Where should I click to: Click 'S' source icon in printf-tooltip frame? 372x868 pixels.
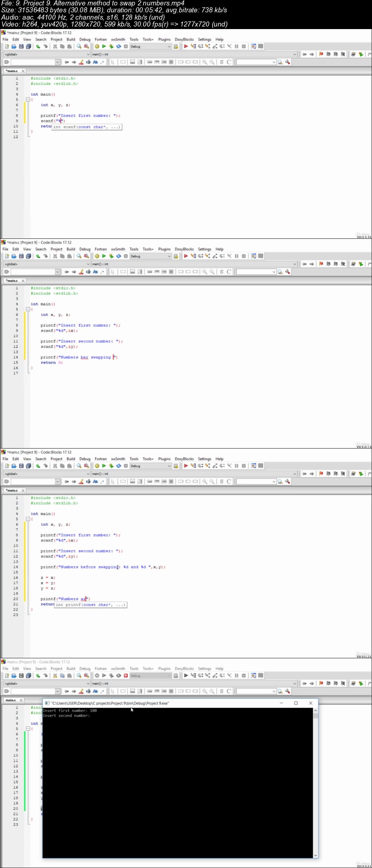222,482
